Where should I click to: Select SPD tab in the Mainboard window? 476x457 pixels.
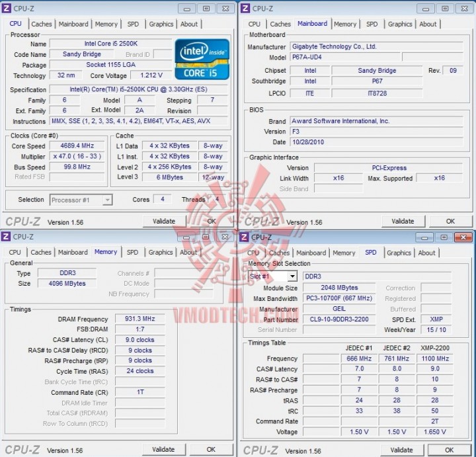372,24
